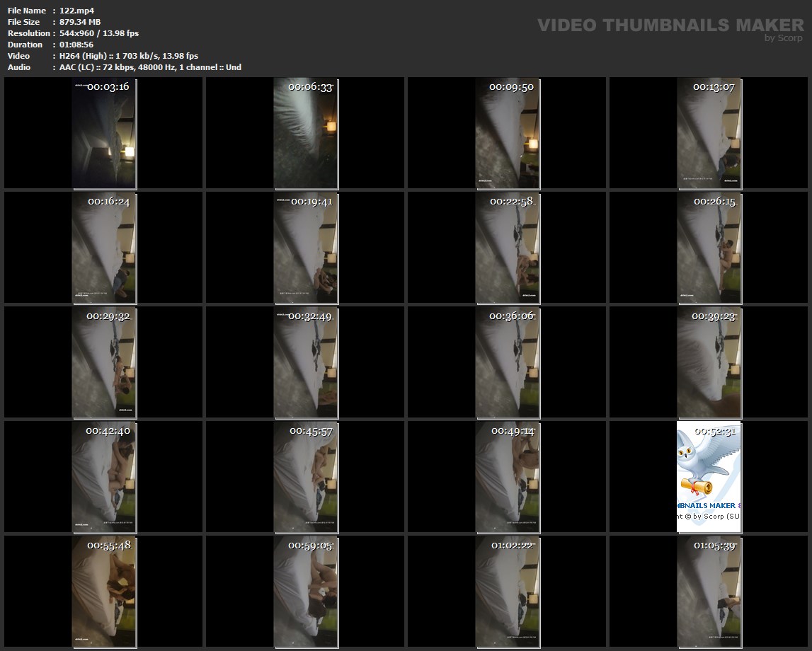812x651 pixels.
Task: Open the frame stamped 00:19:41
Action: (306, 248)
